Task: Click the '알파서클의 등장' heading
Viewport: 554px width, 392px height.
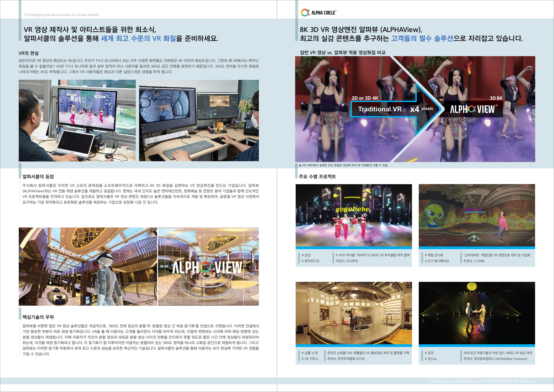Action: tap(38, 176)
